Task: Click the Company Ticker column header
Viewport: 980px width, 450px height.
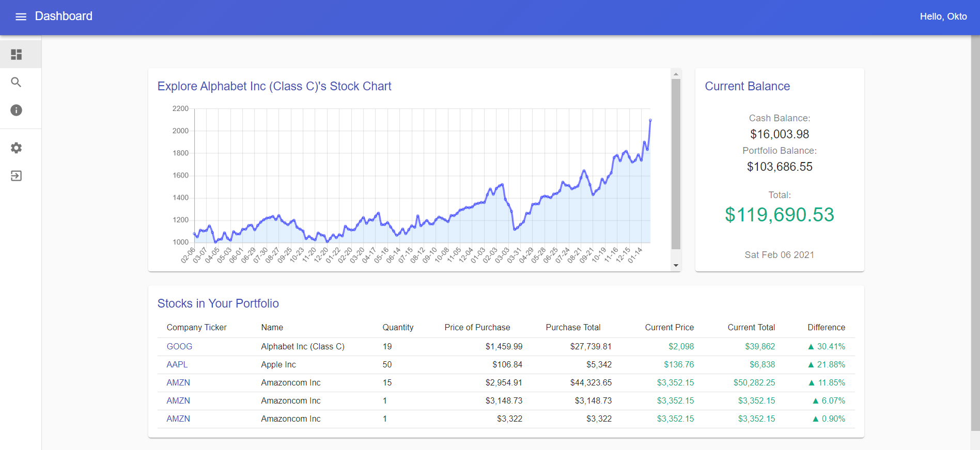Action: click(196, 328)
